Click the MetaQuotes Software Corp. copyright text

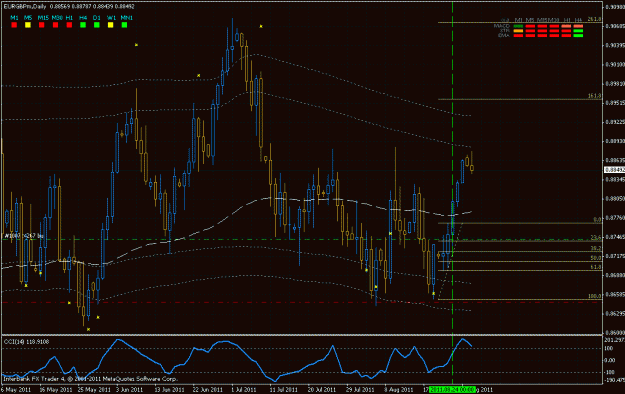[140, 379]
